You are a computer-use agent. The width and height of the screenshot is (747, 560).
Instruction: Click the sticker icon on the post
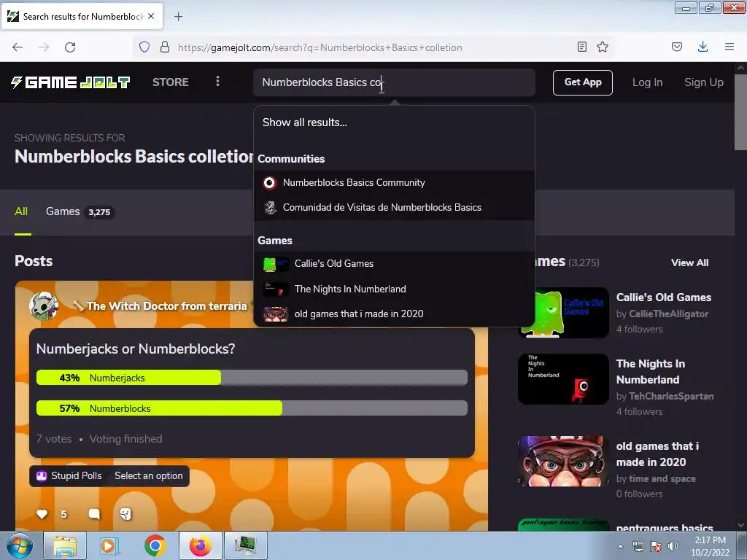click(x=125, y=514)
